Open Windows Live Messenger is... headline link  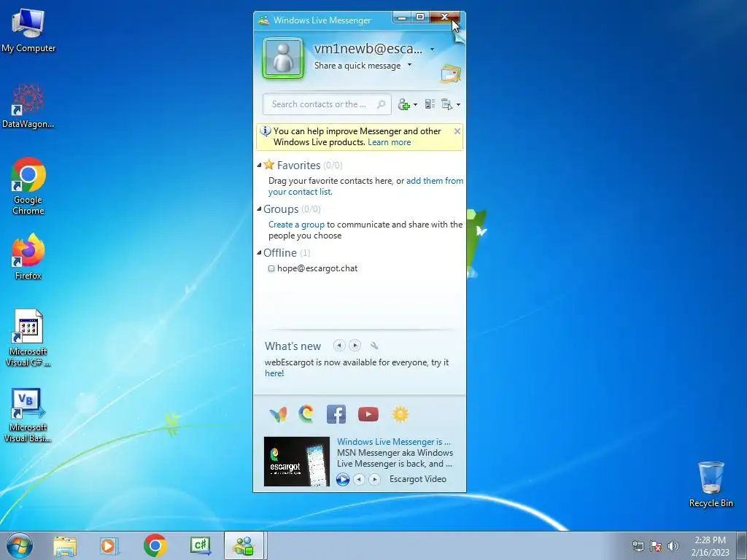pos(393,442)
